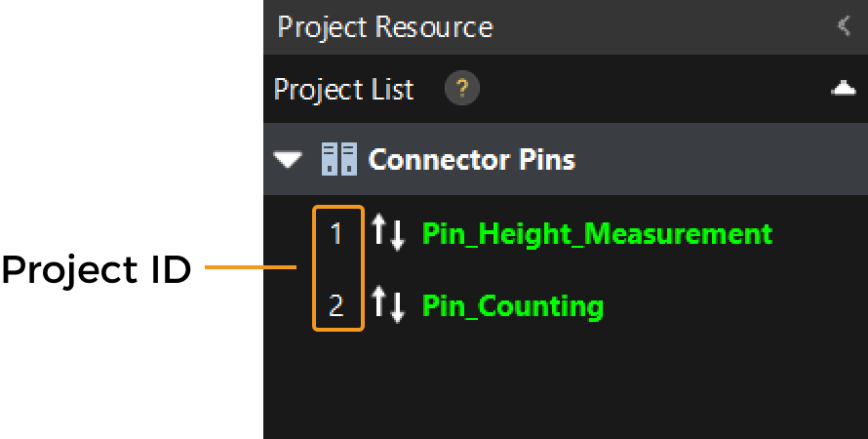Click the solid arrow icon right of Project List

pyautogui.click(x=843, y=89)
